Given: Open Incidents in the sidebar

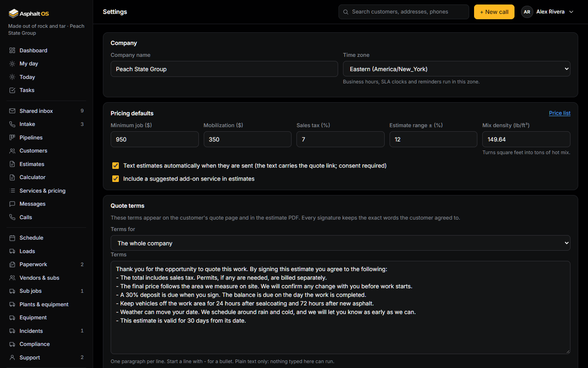Looking at the screenshot, I should 47,331.
